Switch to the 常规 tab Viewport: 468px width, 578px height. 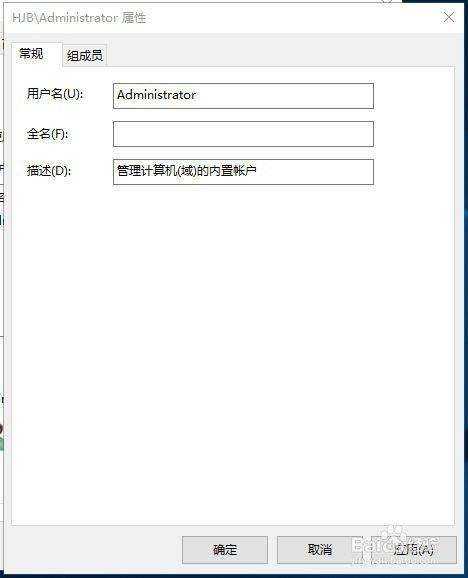[32, 54]
